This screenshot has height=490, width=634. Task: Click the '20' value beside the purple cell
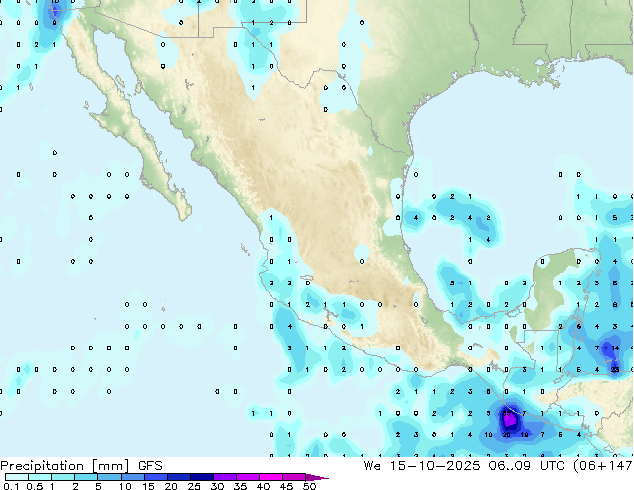point(507,435)
